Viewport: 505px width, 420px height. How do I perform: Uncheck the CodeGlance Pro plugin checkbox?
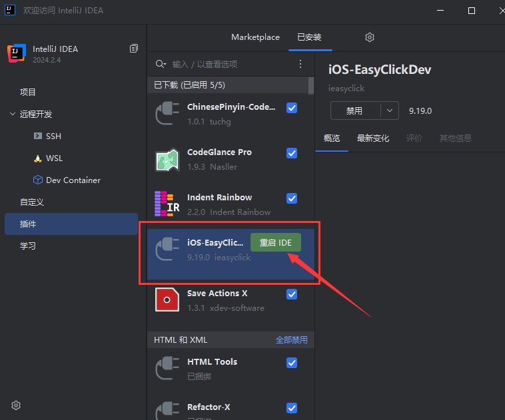tap(292, 153)
